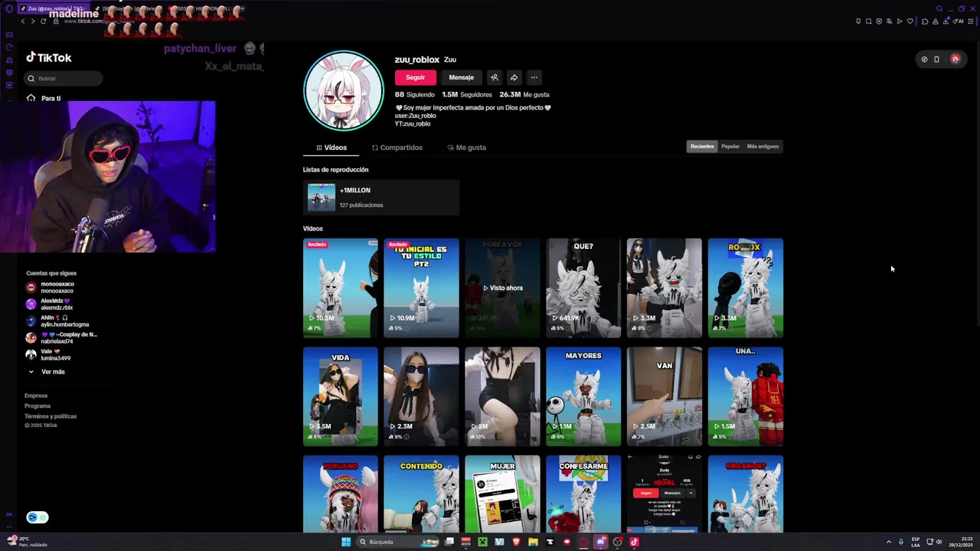This screenshot has height=551, width=980.
Task: Open the TU INICIAL ES TU ESTILO video
Action: (421, 288)
